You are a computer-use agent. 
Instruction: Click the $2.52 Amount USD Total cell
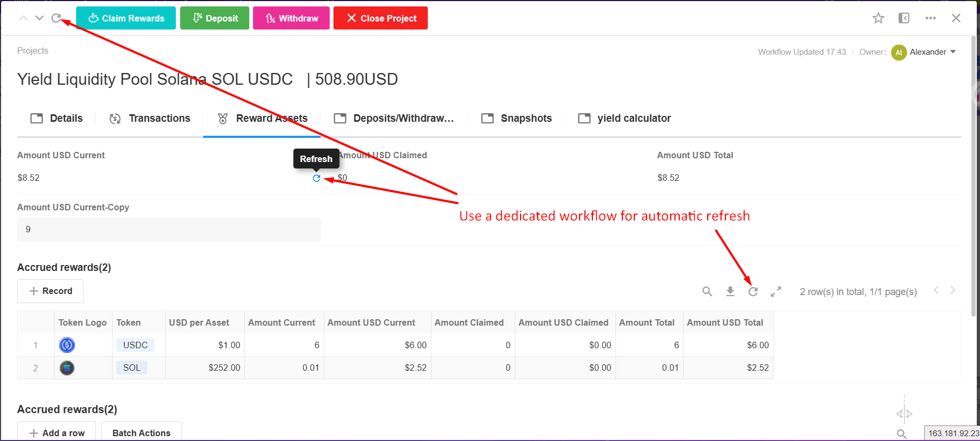click(728, 368)
